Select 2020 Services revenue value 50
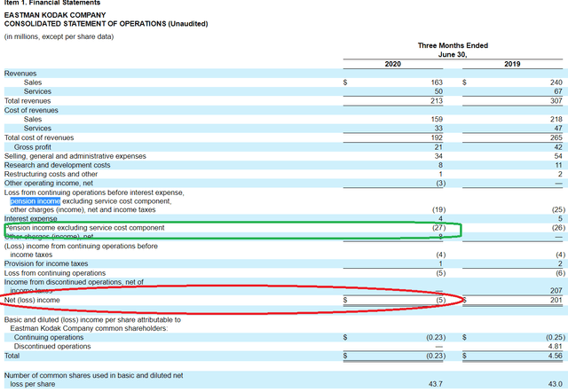This screenshot has width=568, height=392. click(x=438, y=91)
